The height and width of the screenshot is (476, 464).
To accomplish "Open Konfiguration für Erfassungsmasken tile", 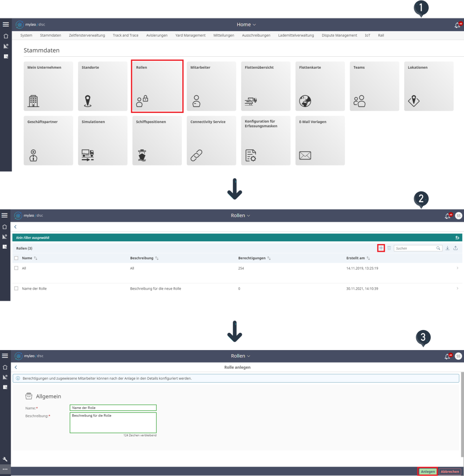I will [265, 140].
